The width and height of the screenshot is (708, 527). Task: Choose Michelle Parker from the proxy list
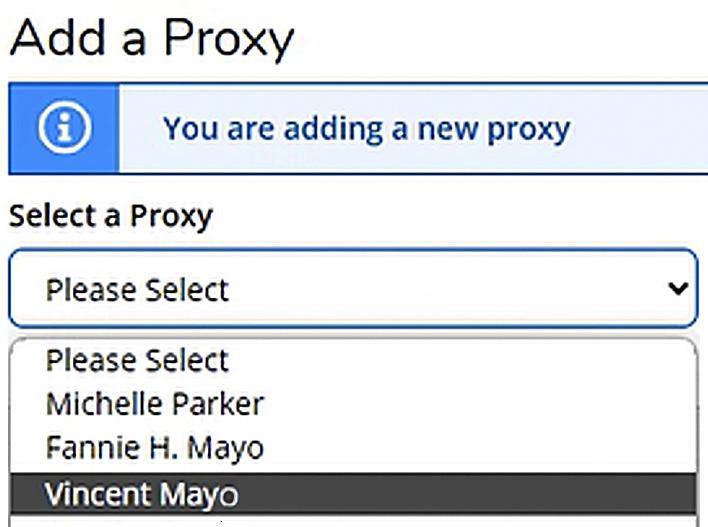click(155, 404)
